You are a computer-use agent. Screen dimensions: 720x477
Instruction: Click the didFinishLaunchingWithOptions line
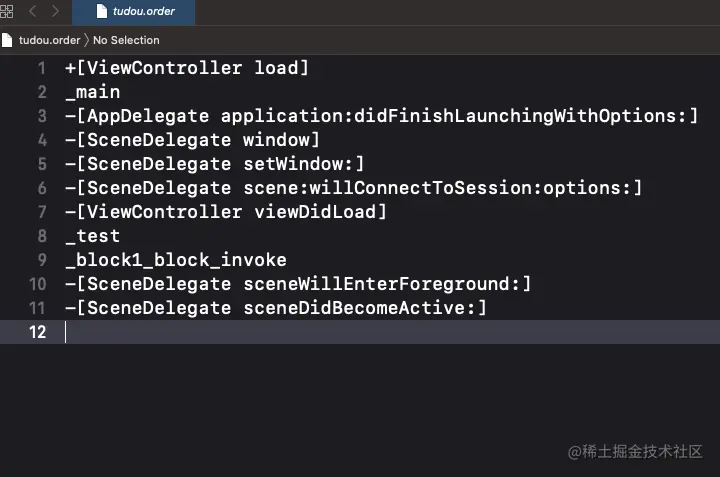click(x=380, y=116)
